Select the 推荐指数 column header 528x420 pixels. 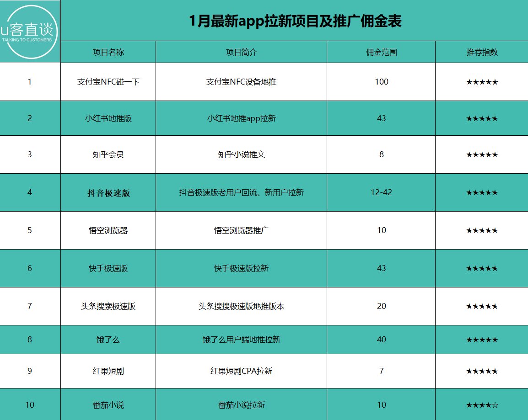481,52
